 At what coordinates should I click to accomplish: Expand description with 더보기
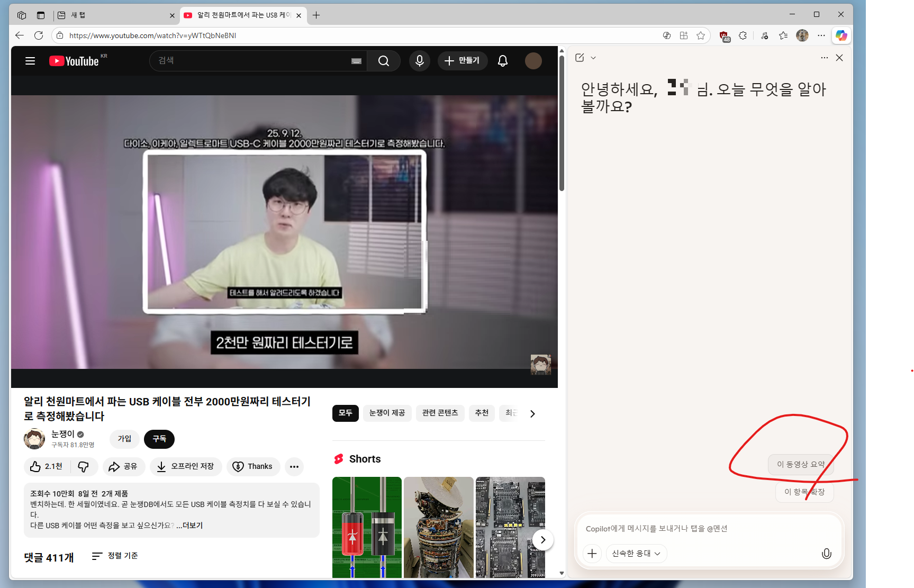pos(189,526)
